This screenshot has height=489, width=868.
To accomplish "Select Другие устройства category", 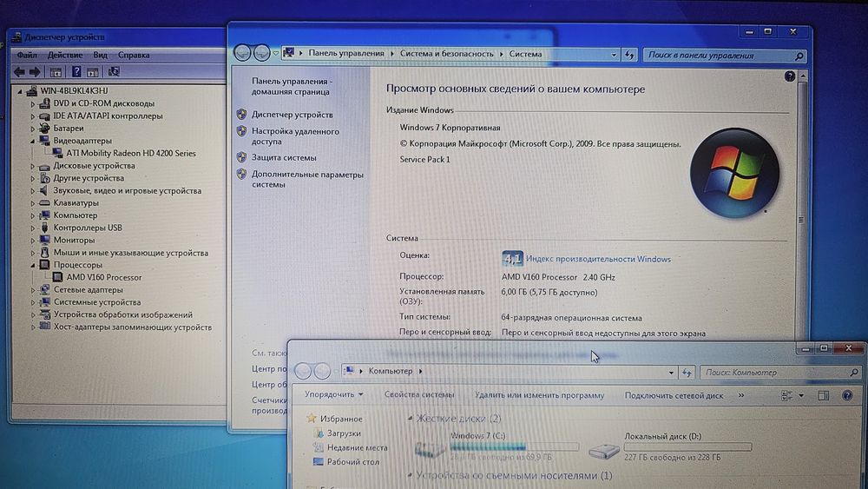I will [x=89, y=178].
